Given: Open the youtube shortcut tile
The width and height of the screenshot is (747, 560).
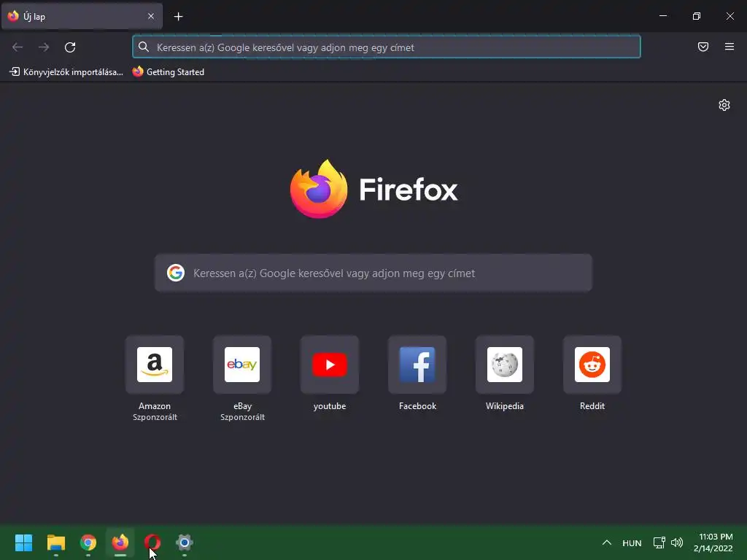Looking at the screenshot, I should pos(330,365).
